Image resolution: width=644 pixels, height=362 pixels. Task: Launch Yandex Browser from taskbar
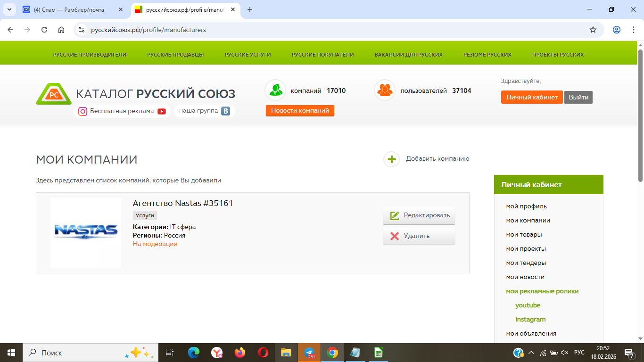[x=217, y=353]
